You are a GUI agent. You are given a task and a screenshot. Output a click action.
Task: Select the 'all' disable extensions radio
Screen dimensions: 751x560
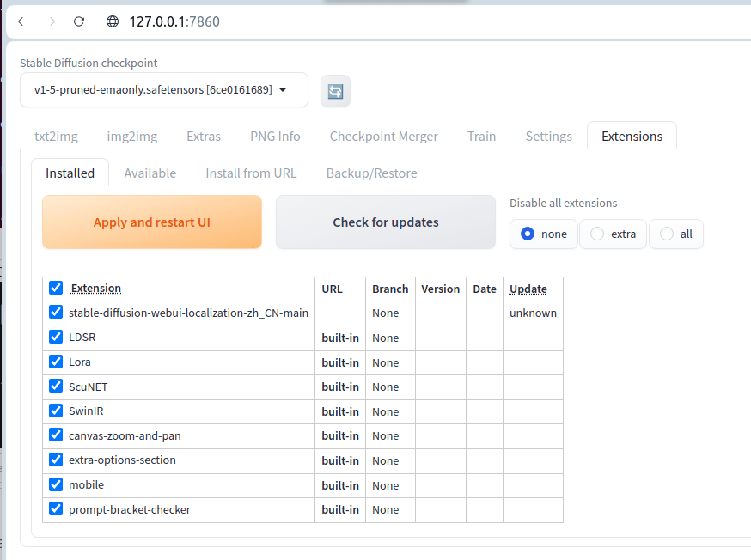coord(666,234)
